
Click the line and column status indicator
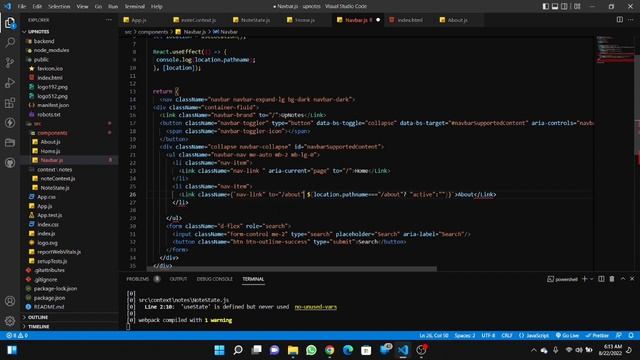(433, 336)
